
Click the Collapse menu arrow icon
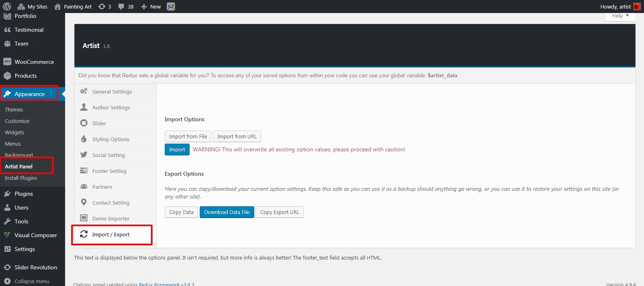7,281
